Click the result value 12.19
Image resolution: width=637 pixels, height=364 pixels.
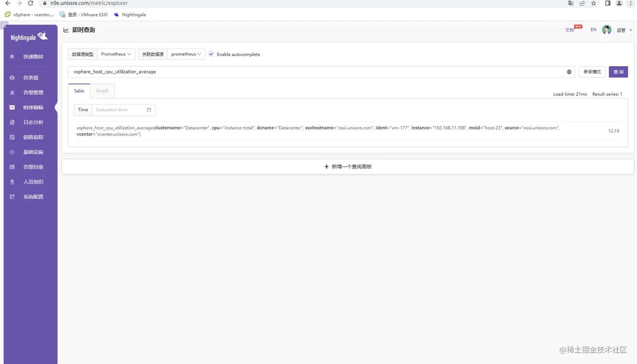[x=613, y=131]
